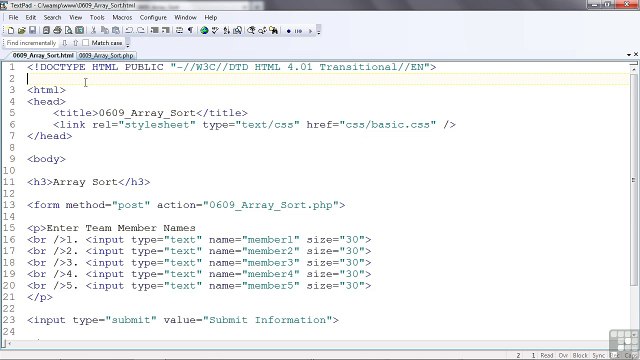This screenshot has height=360, width=640.
Task: Copy selection with the Copy icon
Action: 105,31
